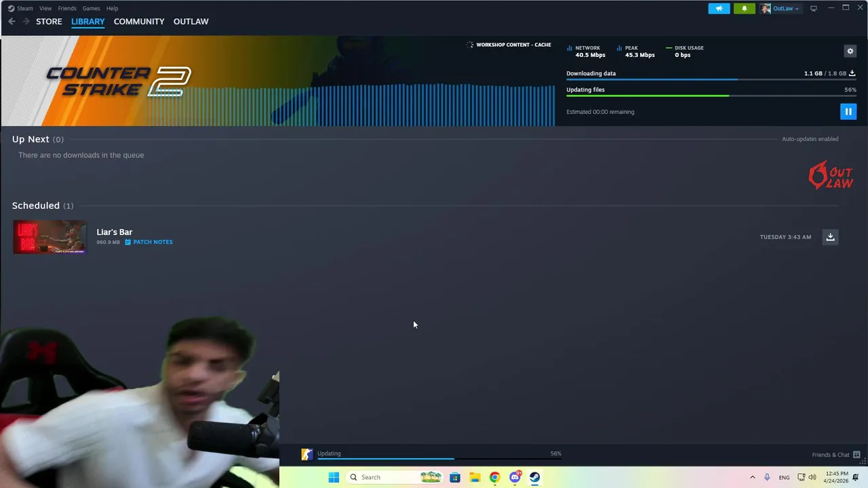
Task: Click the DISK USAGE label
Action: tap(689, 48)
